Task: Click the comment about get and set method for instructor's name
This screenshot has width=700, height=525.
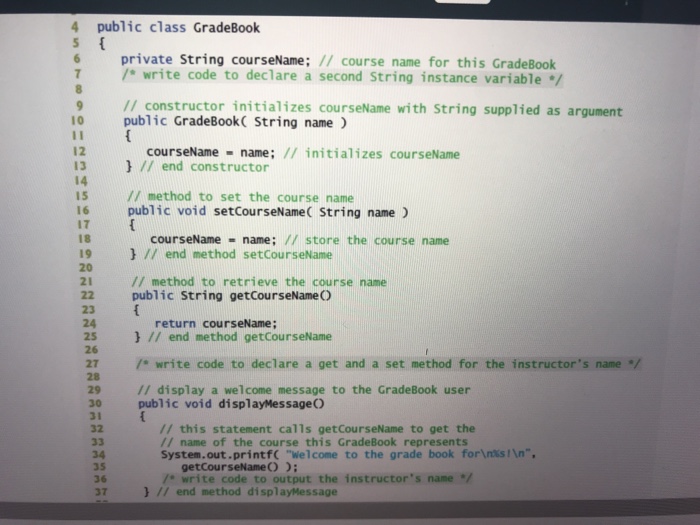Action: [x=388, y=364]
